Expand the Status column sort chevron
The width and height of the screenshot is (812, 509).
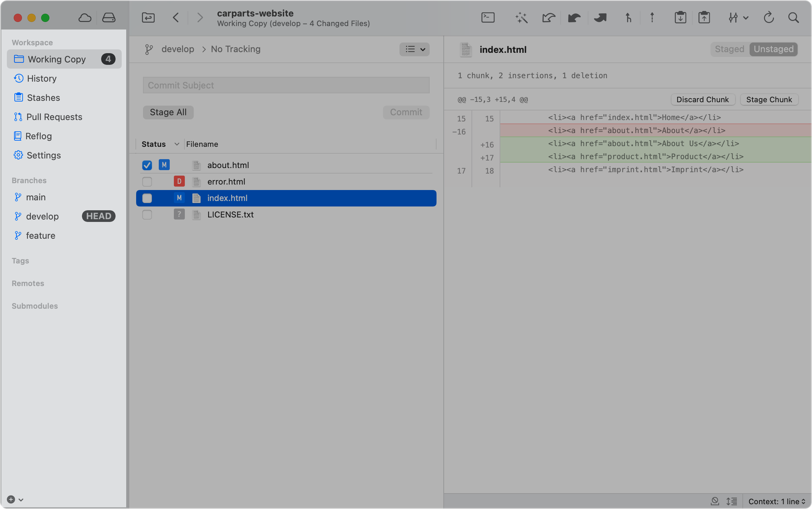pos(177,144)
